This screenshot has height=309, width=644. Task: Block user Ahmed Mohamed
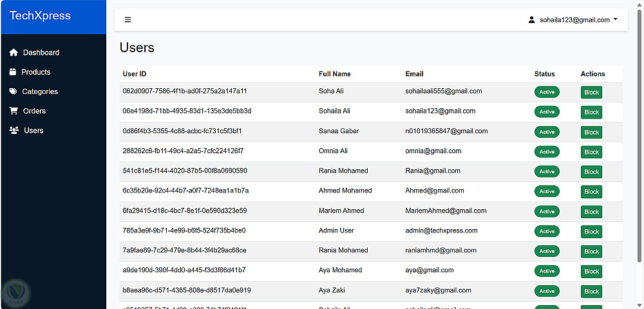(x=591, y=192)
